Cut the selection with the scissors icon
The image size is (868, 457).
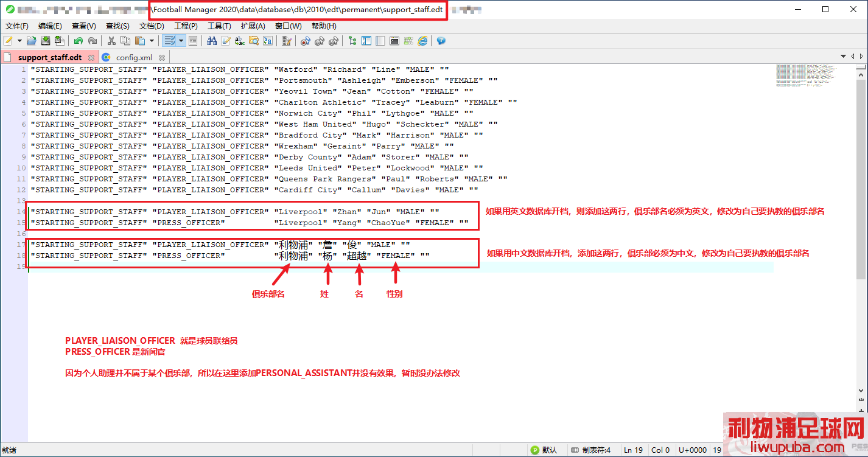pos(111,41)
